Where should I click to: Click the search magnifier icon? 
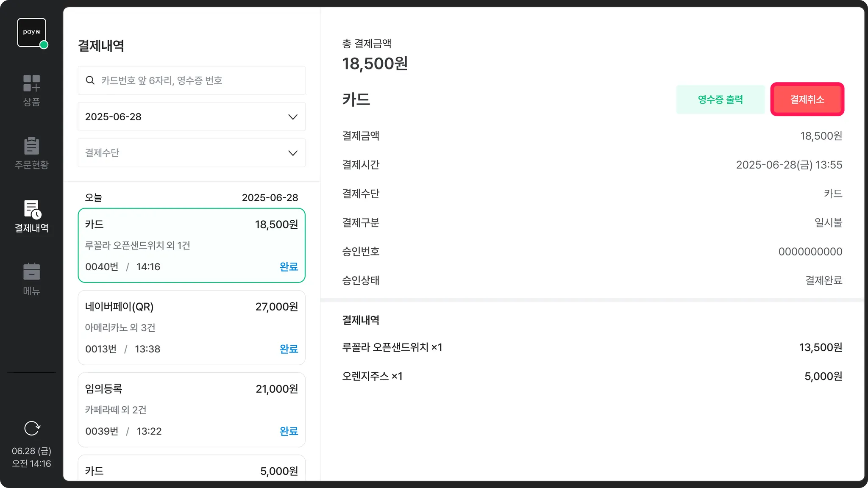tap(90, 80)
